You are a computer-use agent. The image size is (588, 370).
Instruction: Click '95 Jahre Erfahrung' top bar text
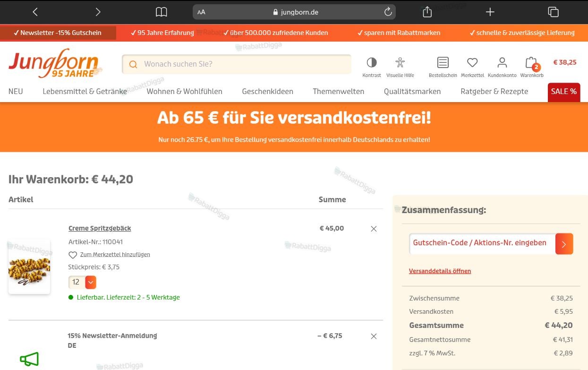[x=162, y=33]
